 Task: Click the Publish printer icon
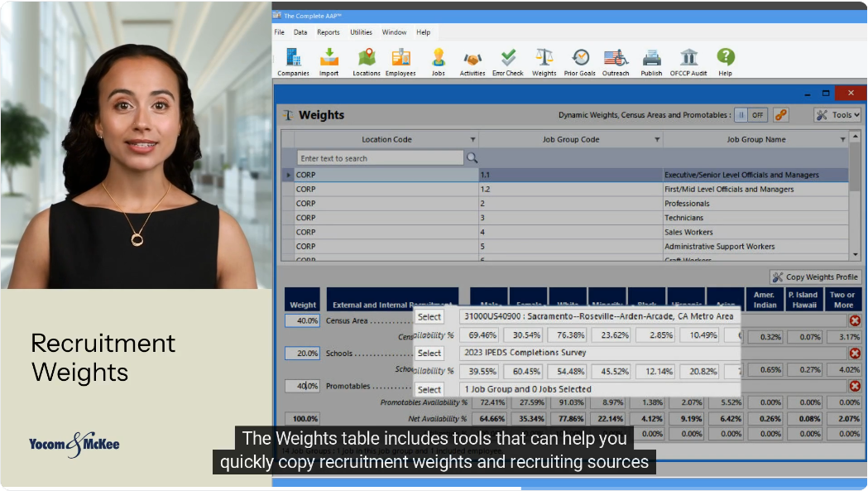click(651, 61)
